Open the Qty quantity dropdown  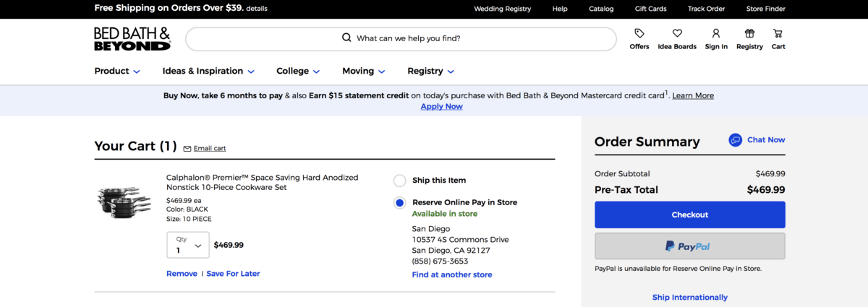tap(188, 245)
